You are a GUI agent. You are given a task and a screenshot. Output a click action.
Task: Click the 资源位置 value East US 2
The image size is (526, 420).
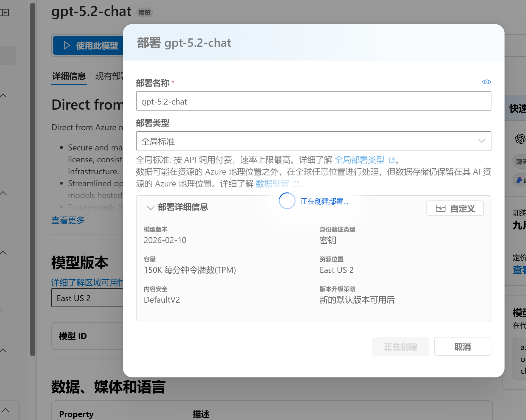point(337,270)
